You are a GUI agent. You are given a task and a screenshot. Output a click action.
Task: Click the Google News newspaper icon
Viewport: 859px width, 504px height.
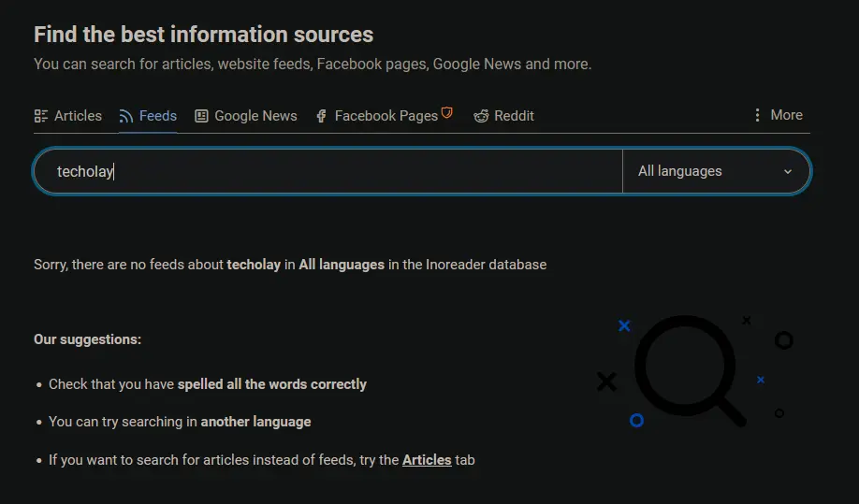point(201,116)
